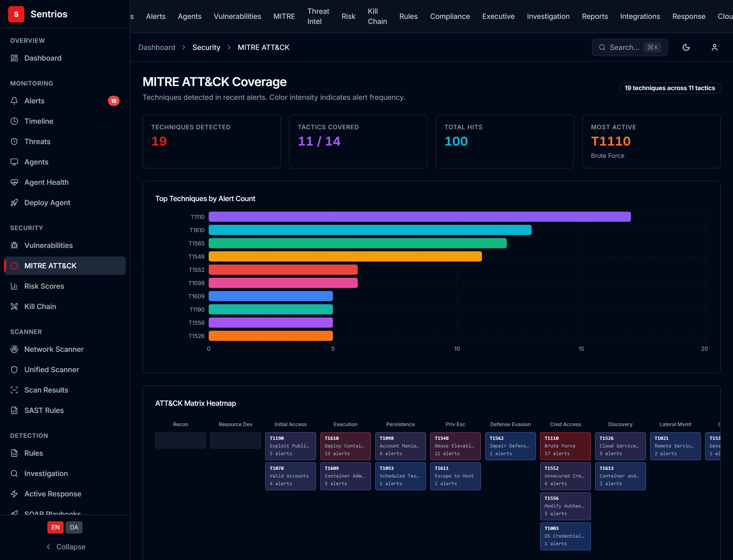The height and width of the screenshot is (560, 733).
Task: Open the Reports top tab
Action: [595, 16]
